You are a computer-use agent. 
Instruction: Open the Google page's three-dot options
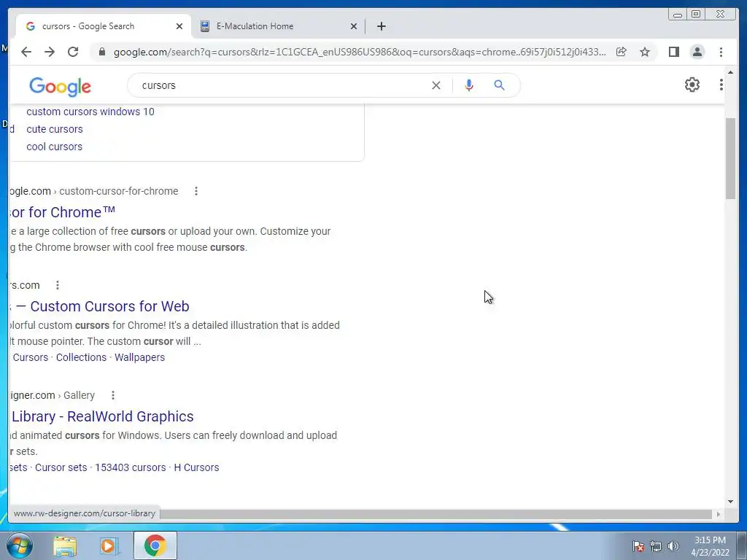click(x=721, y=85)
